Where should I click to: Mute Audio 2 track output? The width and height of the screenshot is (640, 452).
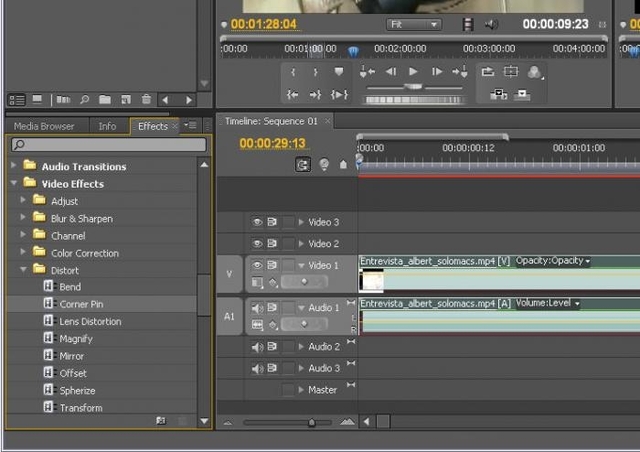[257, 347]
